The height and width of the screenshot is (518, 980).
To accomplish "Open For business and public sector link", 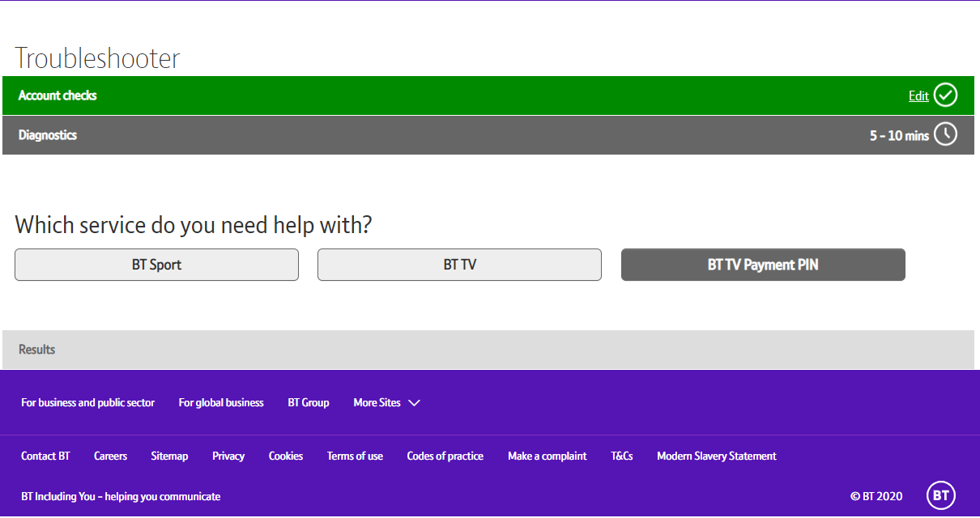I will (x=87, y=403).
